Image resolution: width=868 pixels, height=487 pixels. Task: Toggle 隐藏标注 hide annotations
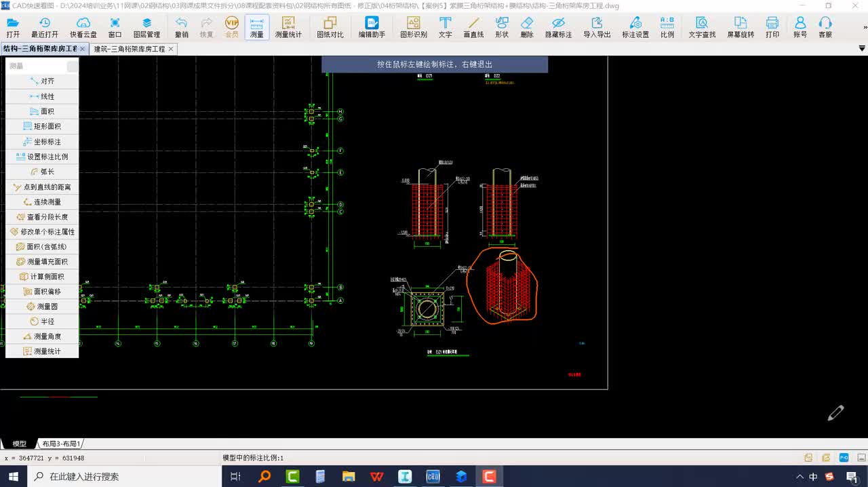558,27
